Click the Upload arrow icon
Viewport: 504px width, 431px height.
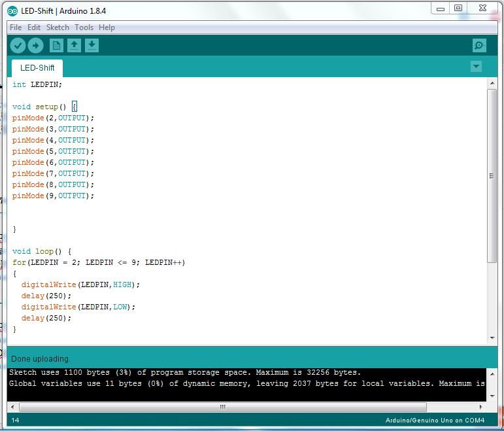(35, 45)
